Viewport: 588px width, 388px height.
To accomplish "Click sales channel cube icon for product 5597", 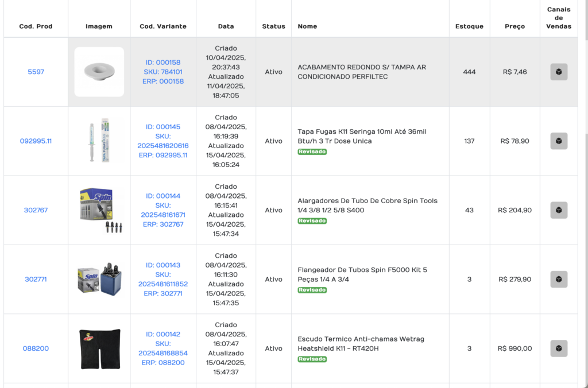I will click(x=559, y=72).
